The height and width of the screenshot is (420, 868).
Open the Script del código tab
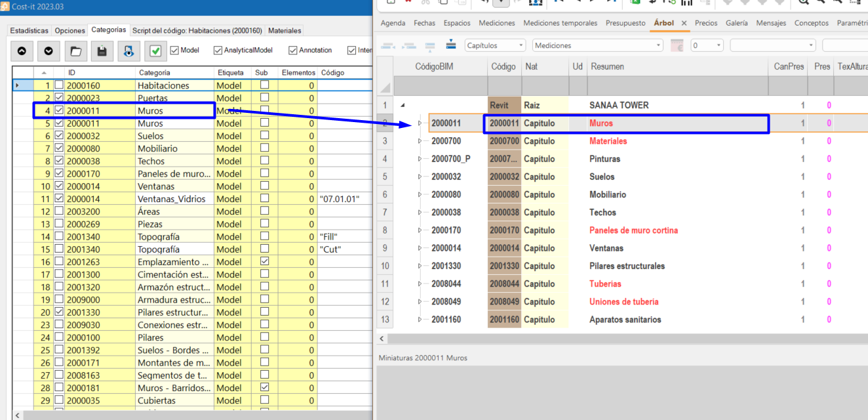click(x=197, y=31)
